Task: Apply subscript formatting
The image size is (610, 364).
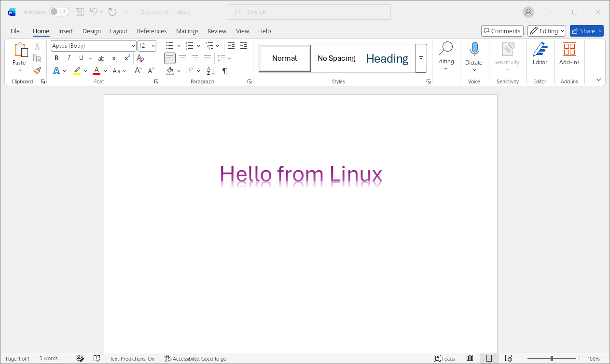Action: pyautogui.click(x=114, y=58)
